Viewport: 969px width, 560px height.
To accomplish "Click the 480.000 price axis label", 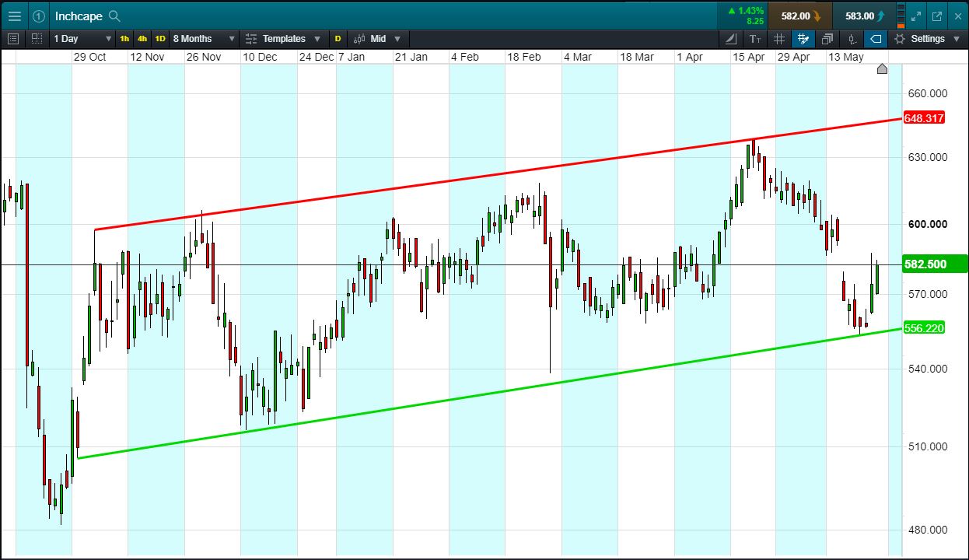I will (x=928, y=530).
